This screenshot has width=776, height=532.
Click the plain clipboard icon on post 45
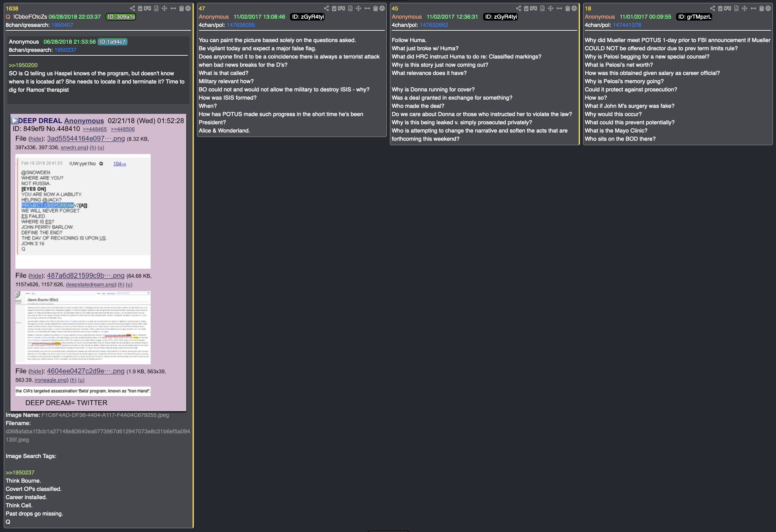point(567,8)
